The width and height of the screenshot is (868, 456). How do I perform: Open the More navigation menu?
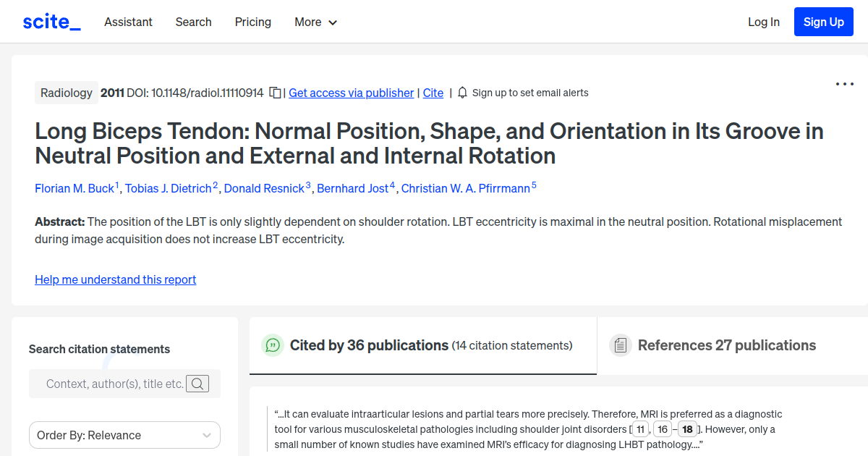[x=315, y=22]
